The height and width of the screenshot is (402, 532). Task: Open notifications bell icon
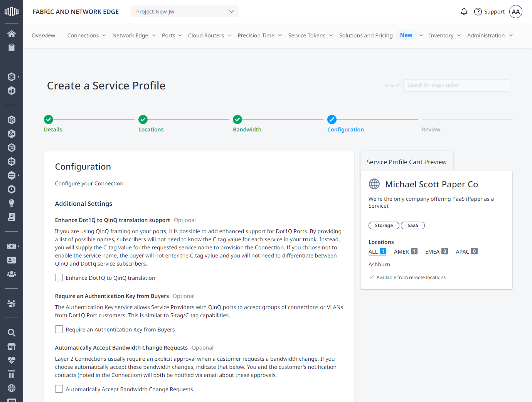point(464,12)
